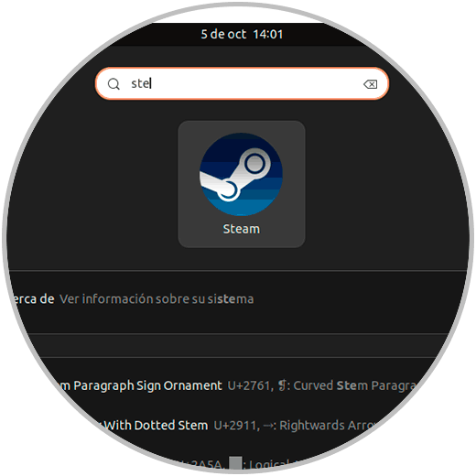Click the U+2761 code point text
This screenshot has width=476, height=476.
[250, 385]
